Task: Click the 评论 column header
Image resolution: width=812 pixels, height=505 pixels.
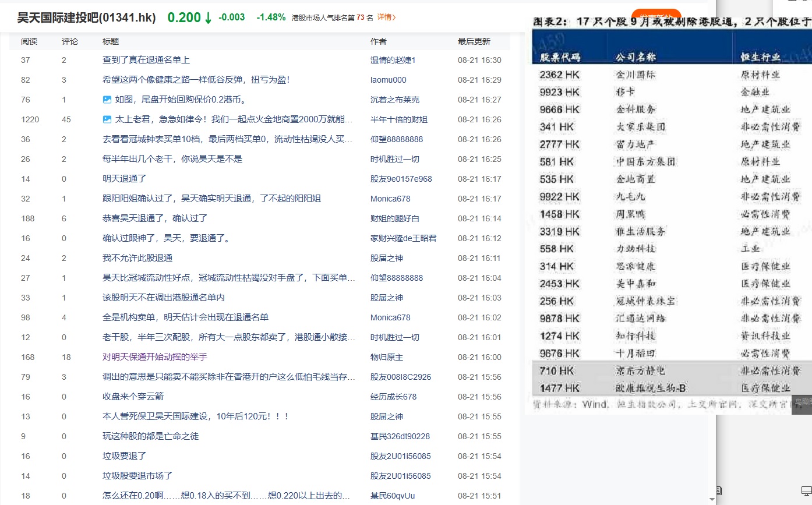Action: click(70, 41)
